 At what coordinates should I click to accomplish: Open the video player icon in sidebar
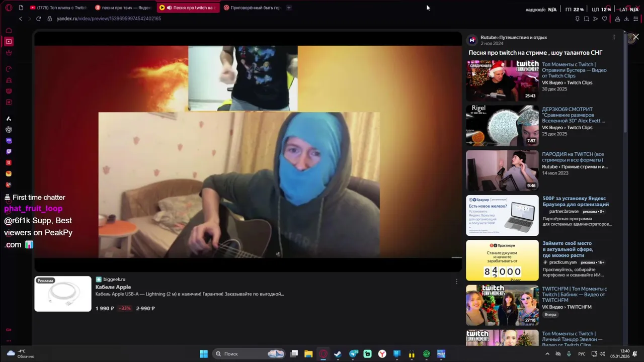[9, 41]
